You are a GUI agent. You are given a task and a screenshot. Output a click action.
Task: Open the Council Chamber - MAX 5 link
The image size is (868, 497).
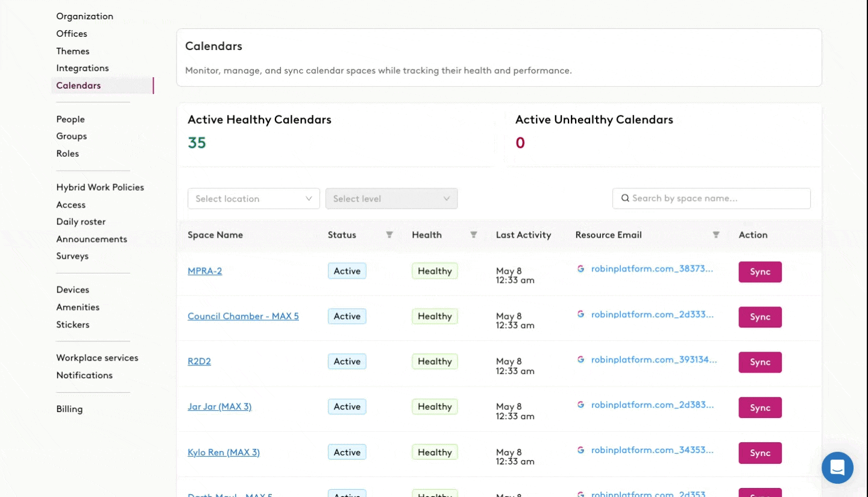pos(243,317)
